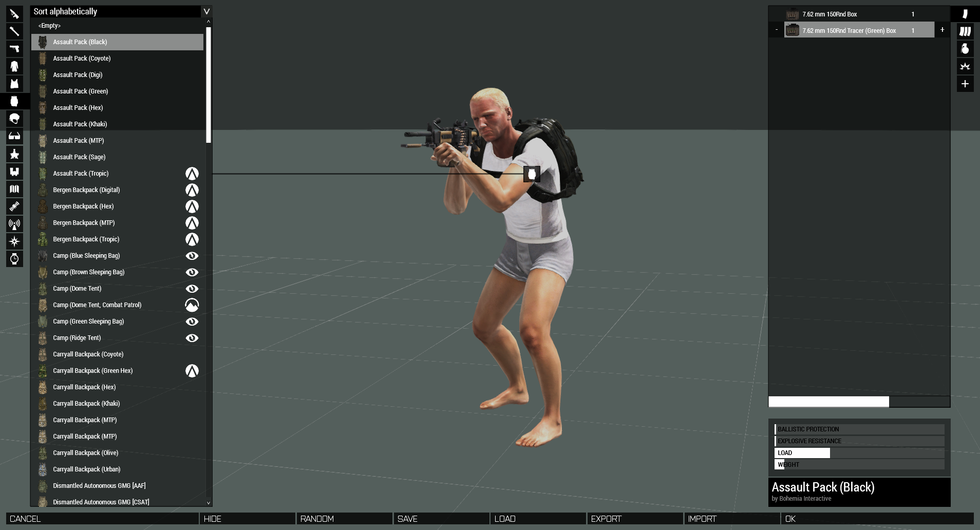The image size is (980, 530).
Task: Open the GPS satellite category
Action: point(14,206)
